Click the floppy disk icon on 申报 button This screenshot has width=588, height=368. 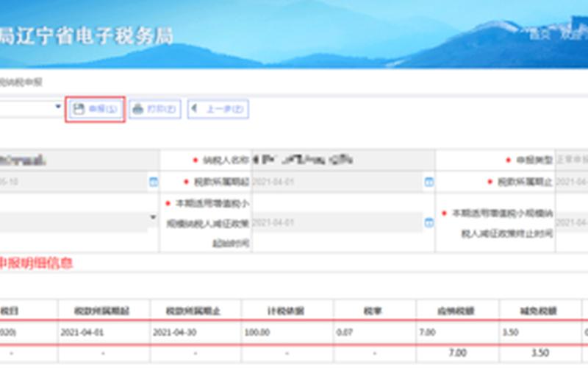tap(79, 109)
